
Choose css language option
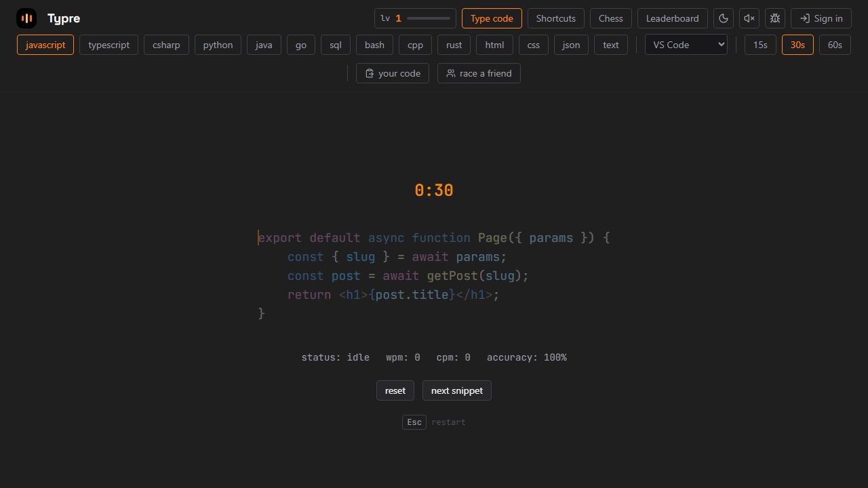tap(534, 45)
